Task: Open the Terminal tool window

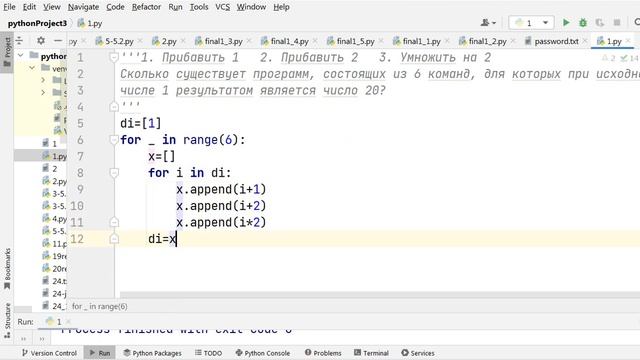Action: (x=371, y=353)
